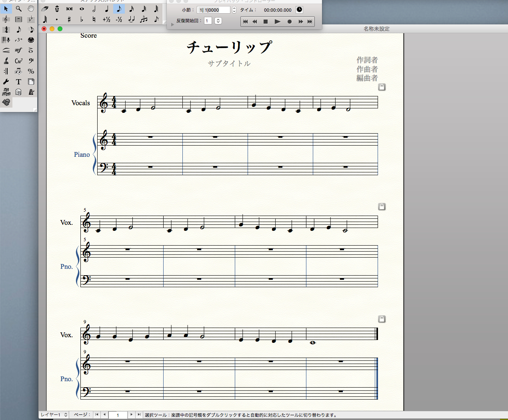Select the Chord CM7 tool
The height and width of the screenshot is (420, 508).
[18, 61]
